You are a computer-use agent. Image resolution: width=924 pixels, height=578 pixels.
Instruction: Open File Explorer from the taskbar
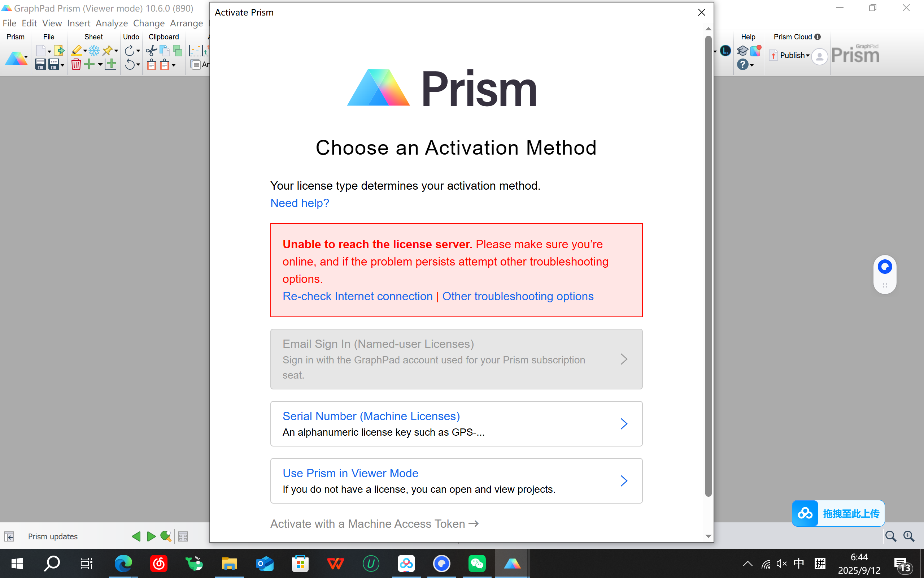click(x=229, y=564)
